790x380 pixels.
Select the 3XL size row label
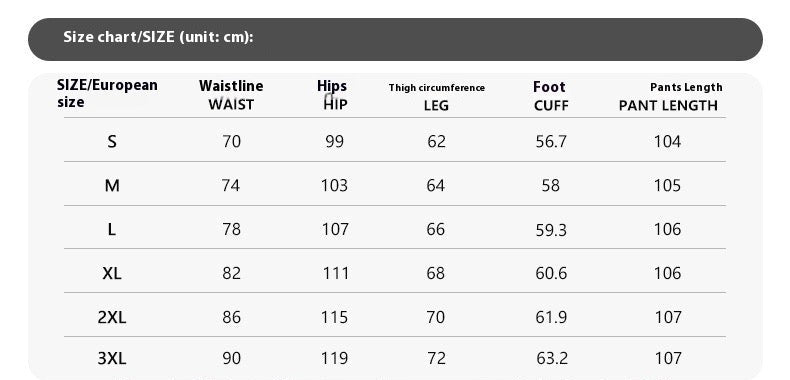(x=112, y=358)
